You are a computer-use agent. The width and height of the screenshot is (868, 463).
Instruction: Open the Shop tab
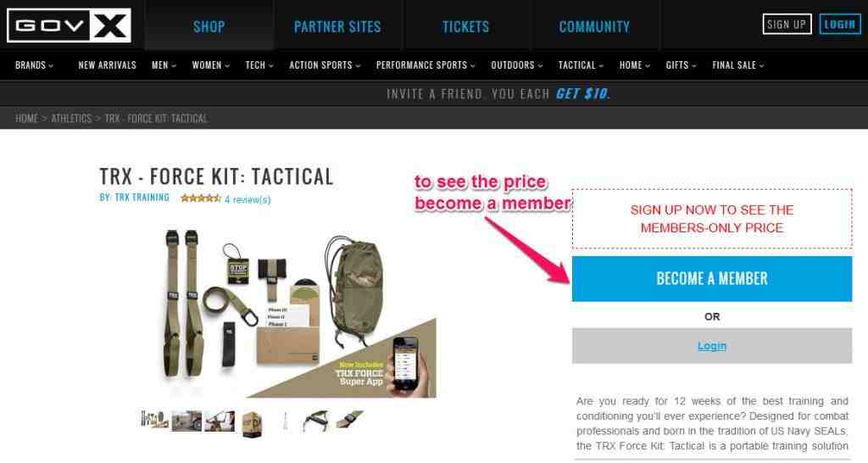(x=209, y=26)
